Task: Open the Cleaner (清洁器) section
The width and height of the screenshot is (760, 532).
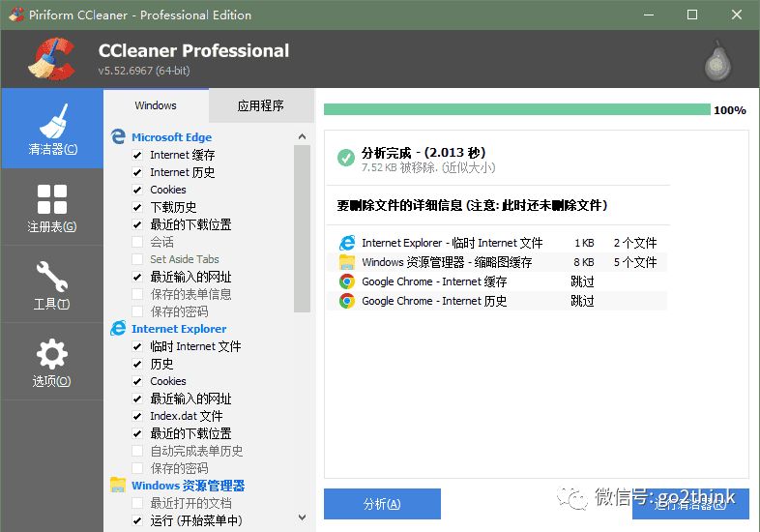Action: 52,129
